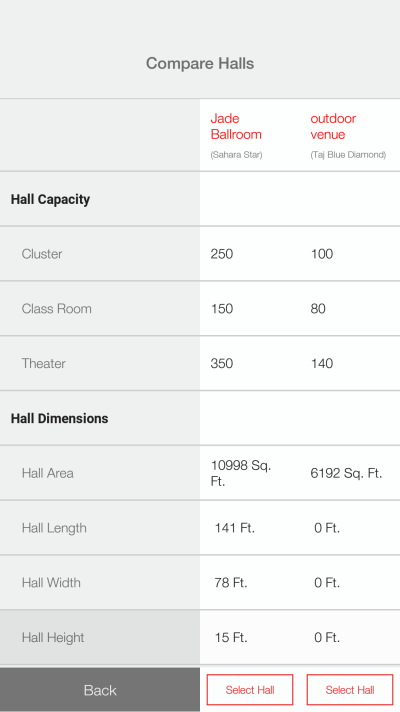400x712 pixels.
Task: Click the Class Room row label
Action: (56, 309)
